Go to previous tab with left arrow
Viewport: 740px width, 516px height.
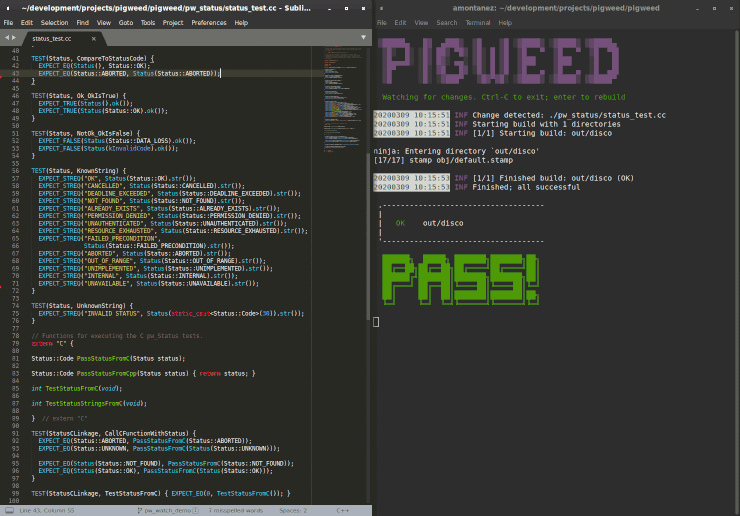coord(7,37)
